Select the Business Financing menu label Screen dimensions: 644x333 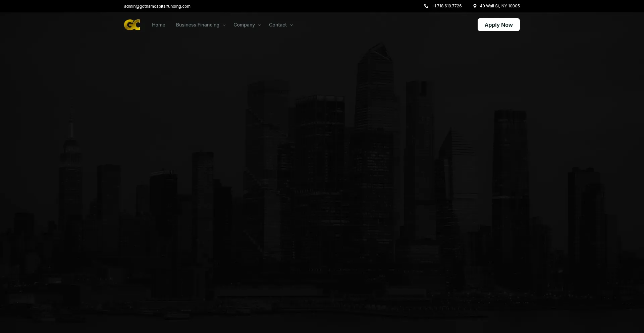[x=197, y=25]
